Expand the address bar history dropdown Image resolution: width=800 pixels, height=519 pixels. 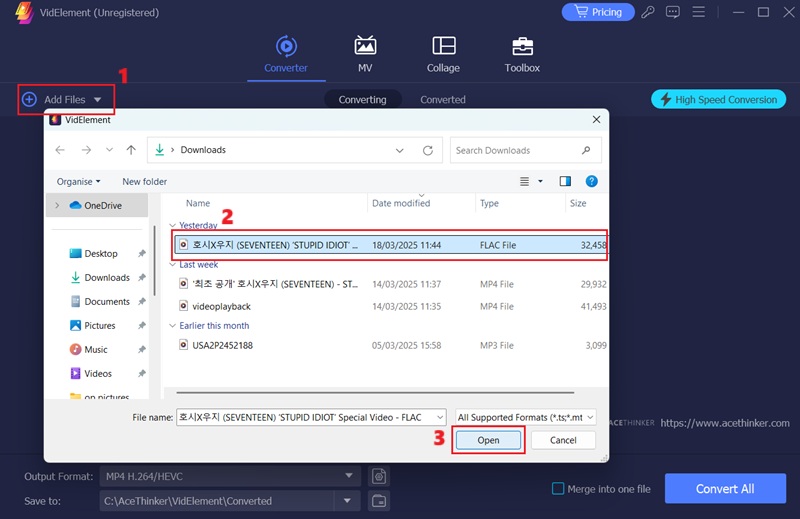[399, 151]
